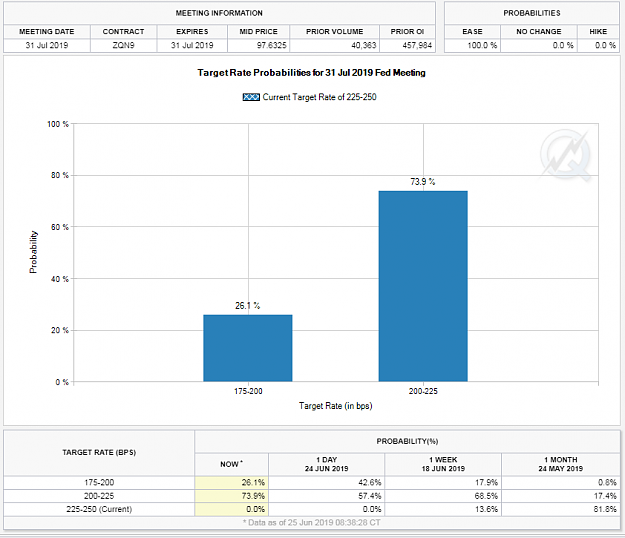Select the 200-225 probability bar
The width and height of the screenshot is (625, 538).
(x=423, y=286)
